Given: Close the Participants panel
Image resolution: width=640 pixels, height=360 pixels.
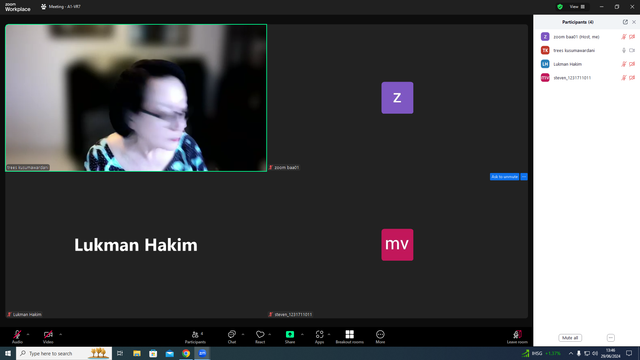Looking at the screenshot, I should 634,22.
